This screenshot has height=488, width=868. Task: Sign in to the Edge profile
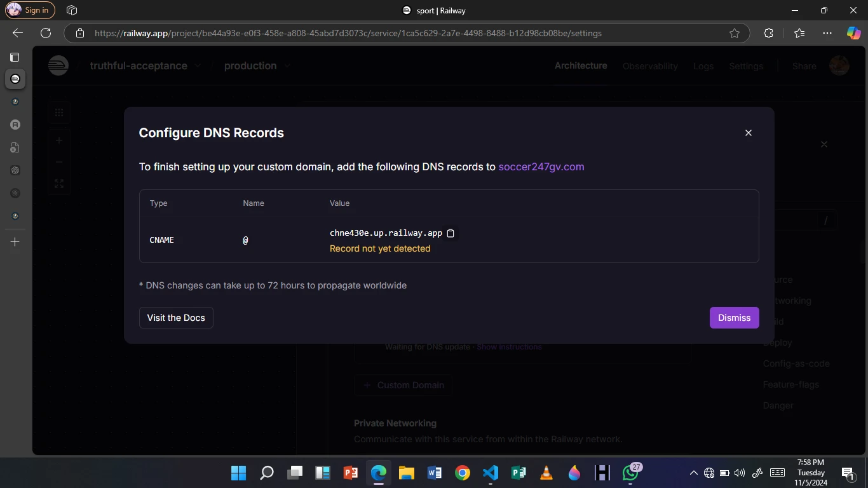(x=30, y=10)
